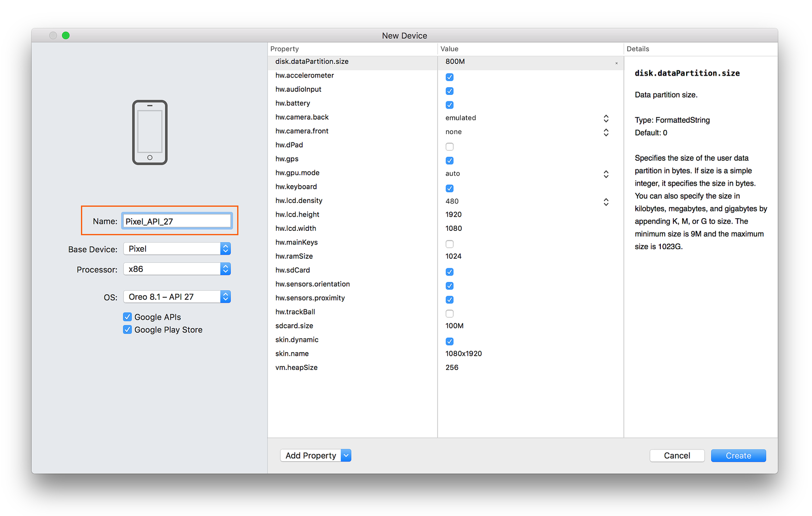The image size is (812, 516).
Task: Expand the Processor x86 dropdown
Action: [x=225, y=269]
